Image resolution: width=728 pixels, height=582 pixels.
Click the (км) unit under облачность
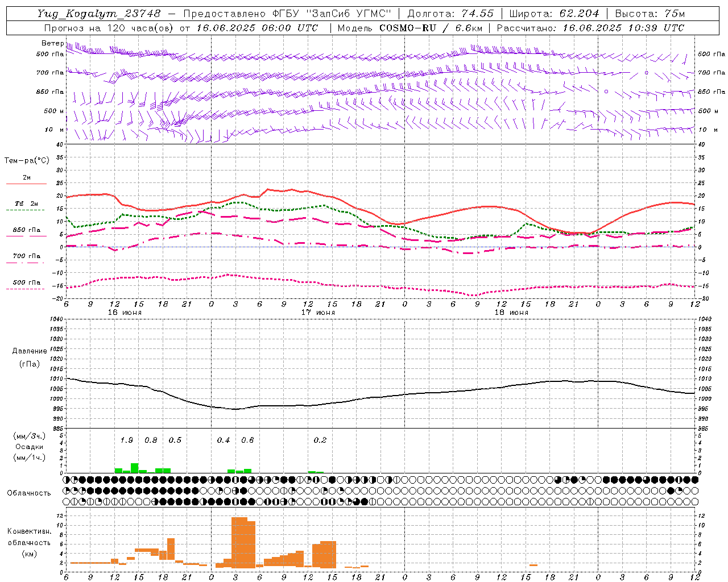pyautogui.click(x=29, y=554)
